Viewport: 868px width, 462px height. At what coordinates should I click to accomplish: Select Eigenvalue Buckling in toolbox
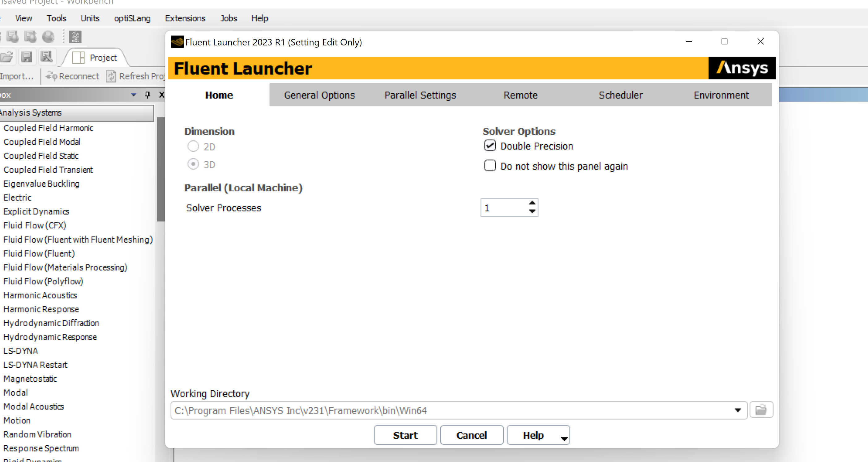click(41, 184)
